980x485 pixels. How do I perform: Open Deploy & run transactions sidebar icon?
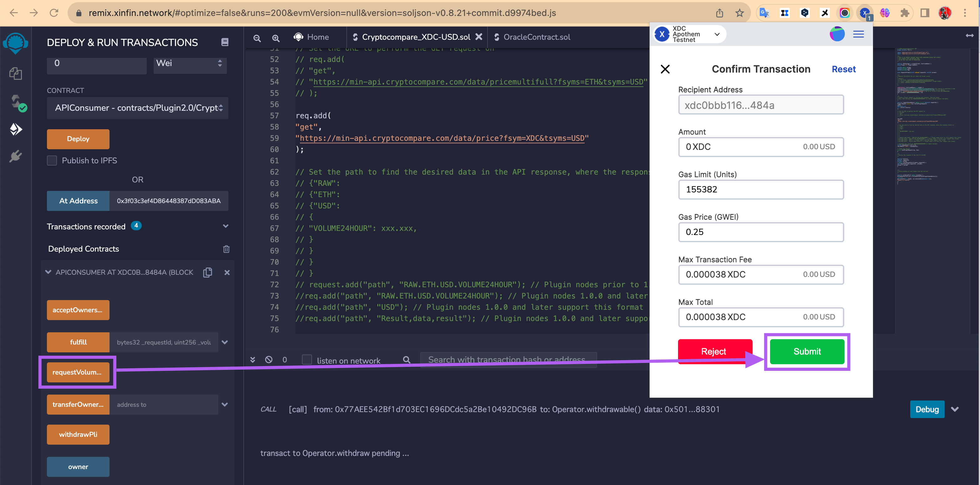click(x=16, y=129)
